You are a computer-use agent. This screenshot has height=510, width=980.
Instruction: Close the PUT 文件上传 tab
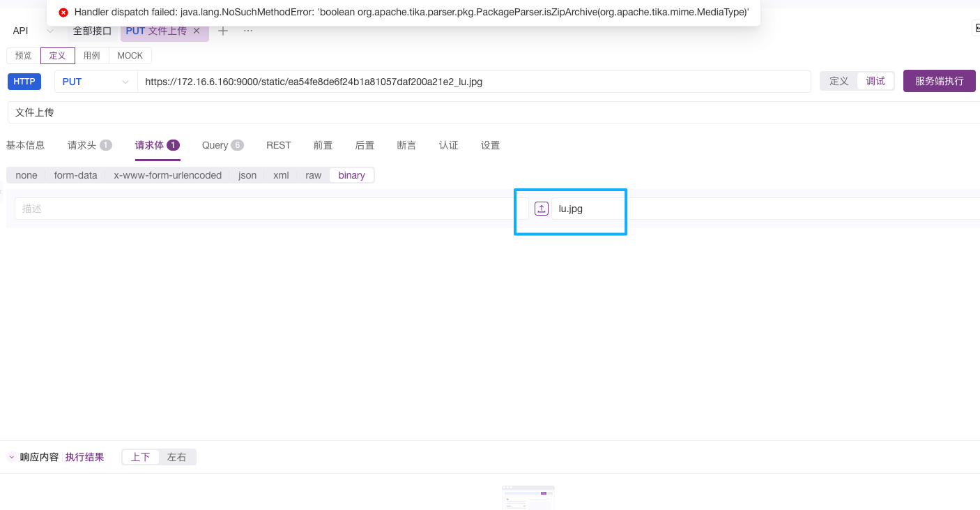click(197, 31)
